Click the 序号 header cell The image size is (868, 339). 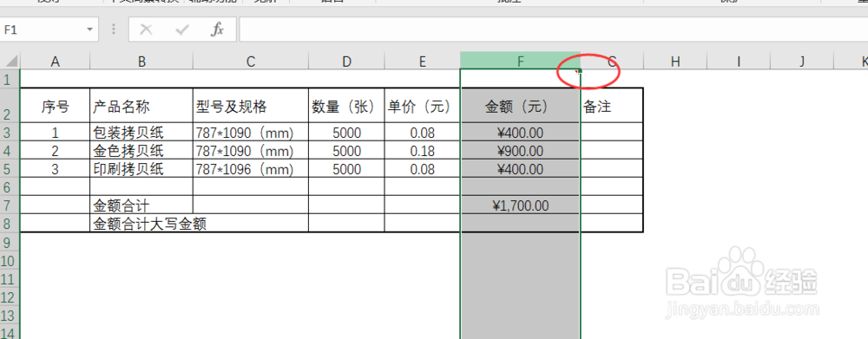(x=55, y=106)
